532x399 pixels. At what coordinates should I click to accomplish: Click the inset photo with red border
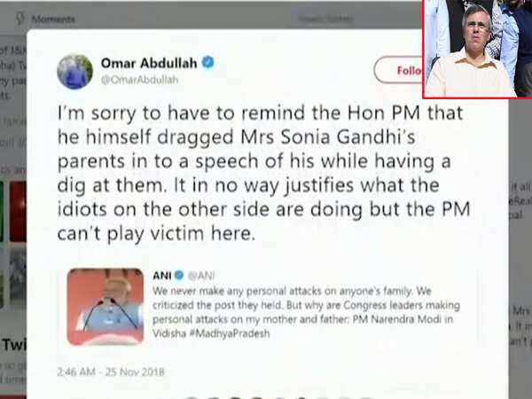477,49
